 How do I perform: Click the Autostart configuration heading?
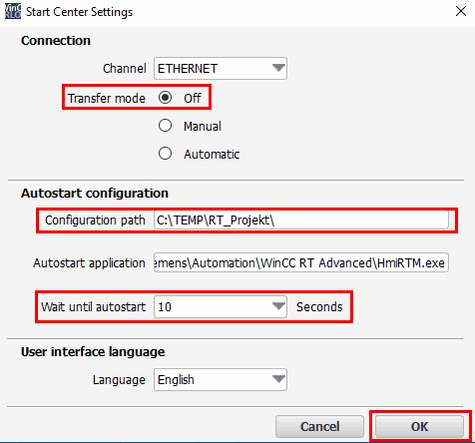click(95, 193)
